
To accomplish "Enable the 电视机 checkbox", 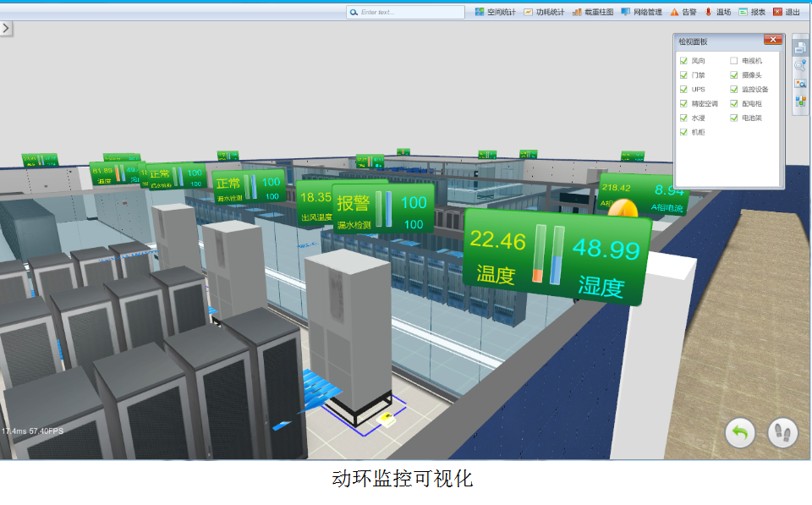I will pyautogui.click(x=734, y=61).
